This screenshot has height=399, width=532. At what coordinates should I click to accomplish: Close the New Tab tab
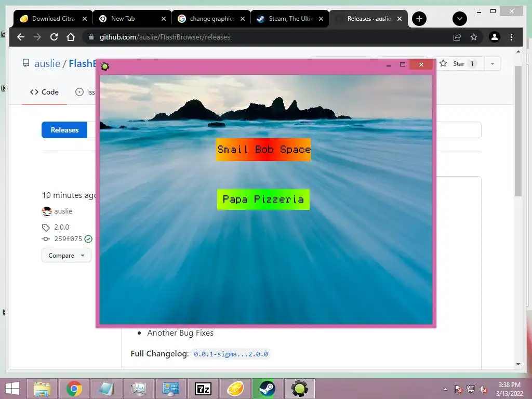coord(164,19)
